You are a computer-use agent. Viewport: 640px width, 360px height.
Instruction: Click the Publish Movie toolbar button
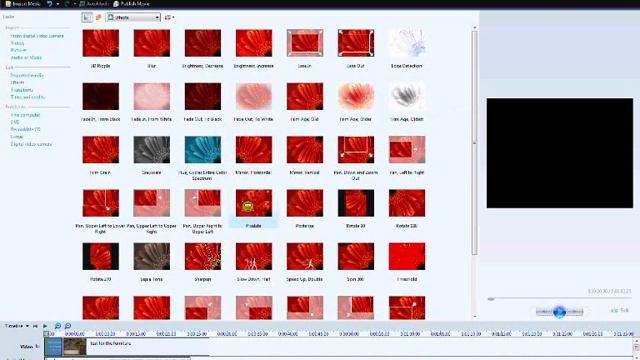pos(131,4)
